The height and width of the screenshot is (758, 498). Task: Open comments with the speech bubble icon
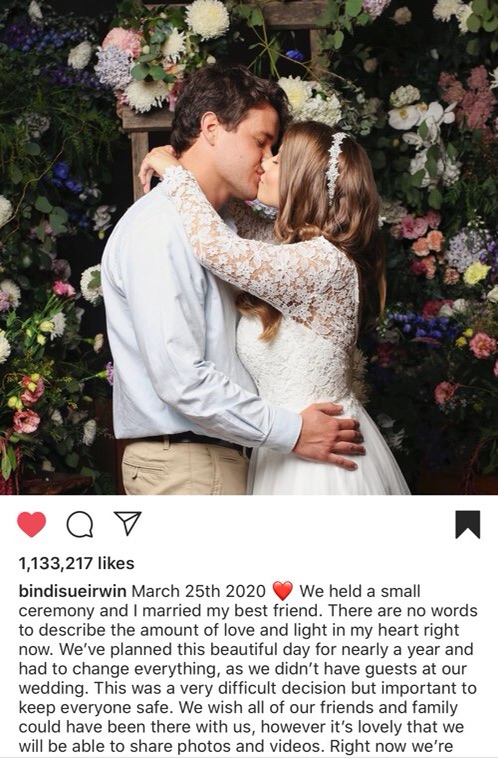(80, 525)
